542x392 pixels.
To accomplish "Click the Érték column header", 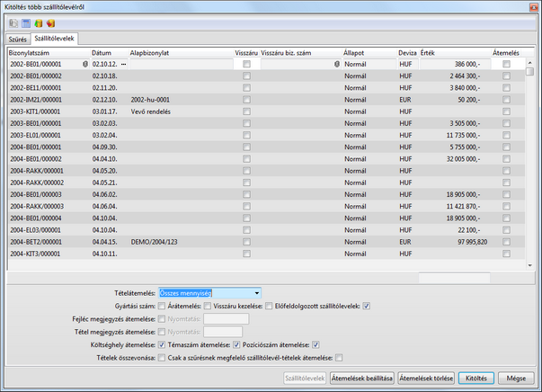I will click(x=455, y=53).
